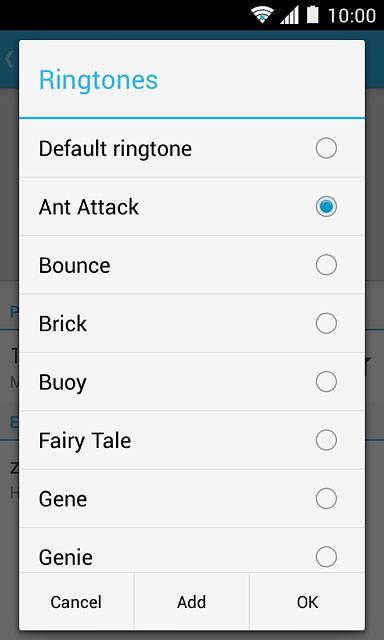Image resolution: width=384 pixels, height=640 pixels.
Task: Tap the Wi-Fi status icon
Action: (262, 16)
